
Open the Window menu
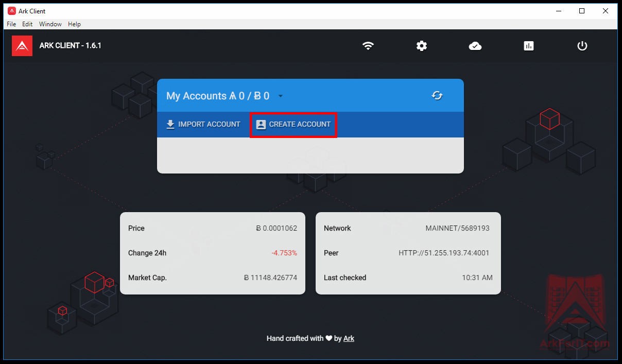[x=50, y=24]
